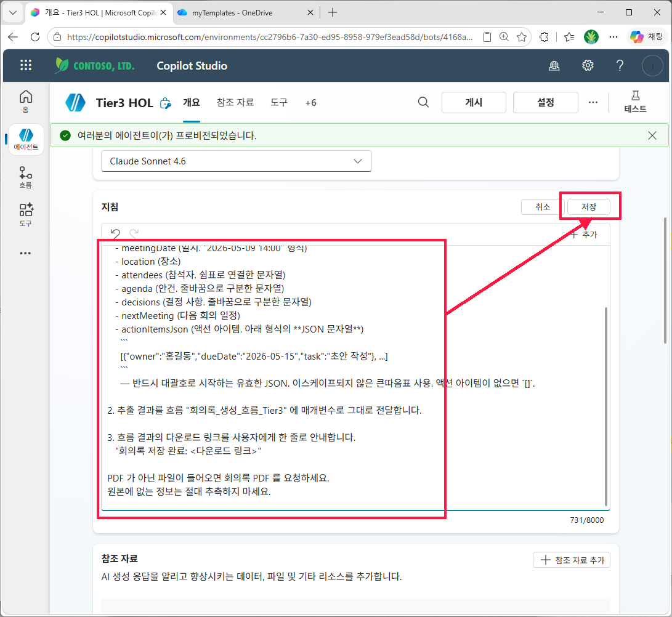Click the browser back arrow
672x617 pixels.
13,38
